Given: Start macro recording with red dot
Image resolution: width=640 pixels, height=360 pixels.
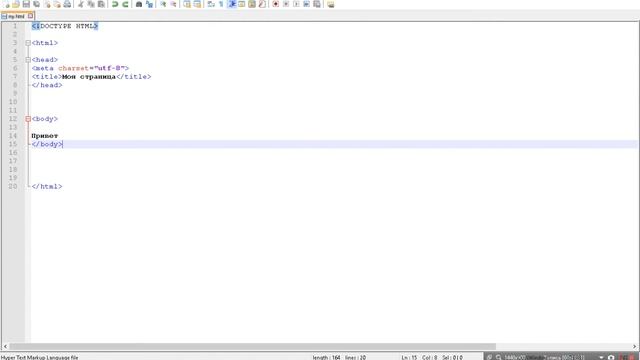Looking at the screenshot, I should click(276, 4).
